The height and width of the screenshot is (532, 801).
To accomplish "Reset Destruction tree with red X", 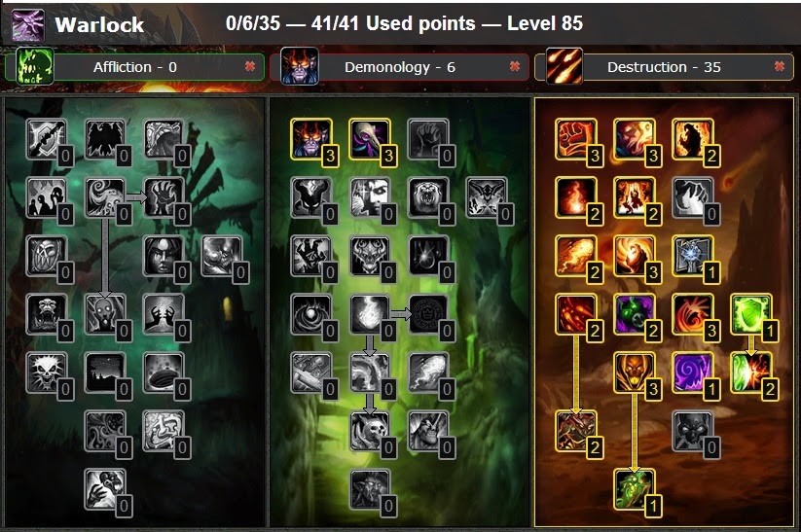I will (779, 66).
